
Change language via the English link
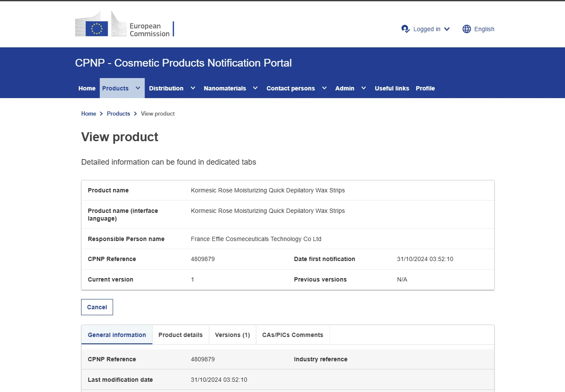tap(484, 29)
